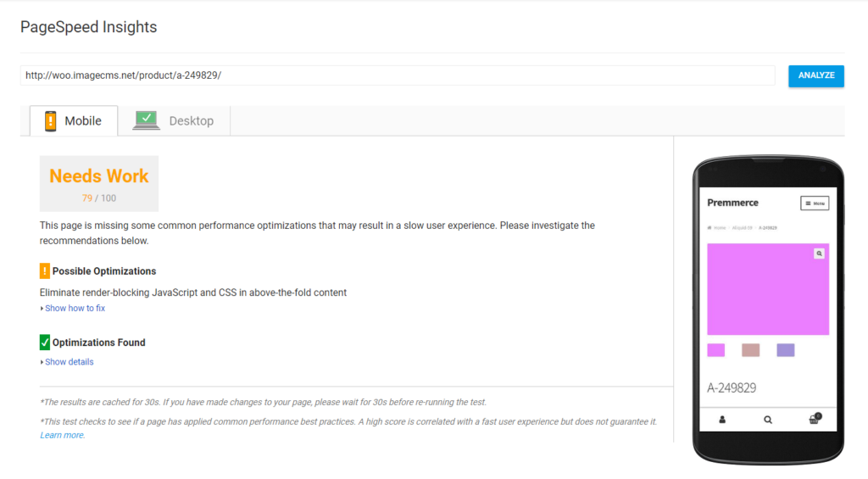Click the zoom magnifier on product image
The height and width of the screenshot is (479, 868).
coord(820,253)
